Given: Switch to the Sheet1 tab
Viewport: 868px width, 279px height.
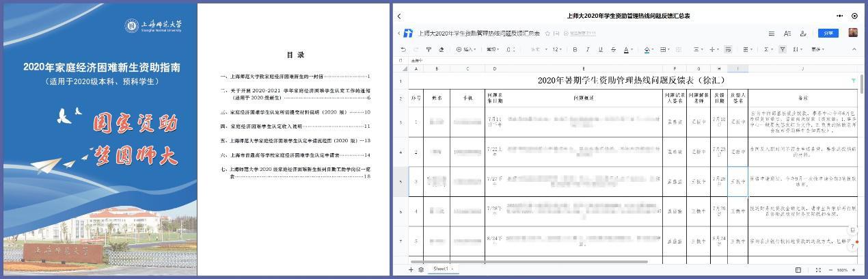Looking at the screenshot, I should point(442,269).
